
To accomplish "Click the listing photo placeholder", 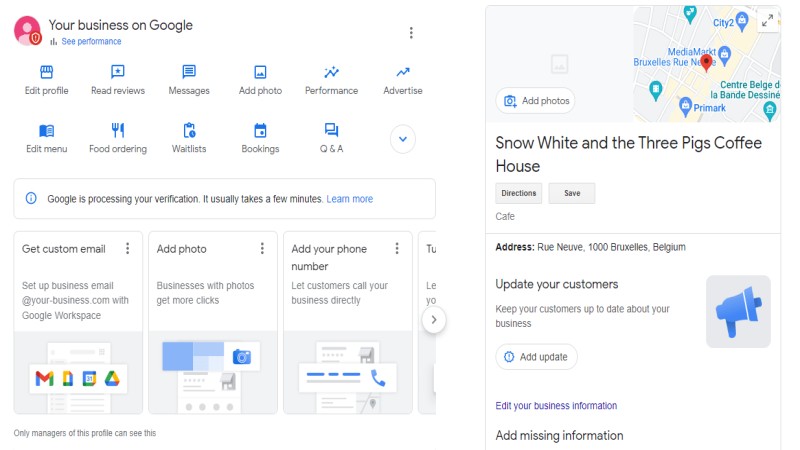I will 560,64.
